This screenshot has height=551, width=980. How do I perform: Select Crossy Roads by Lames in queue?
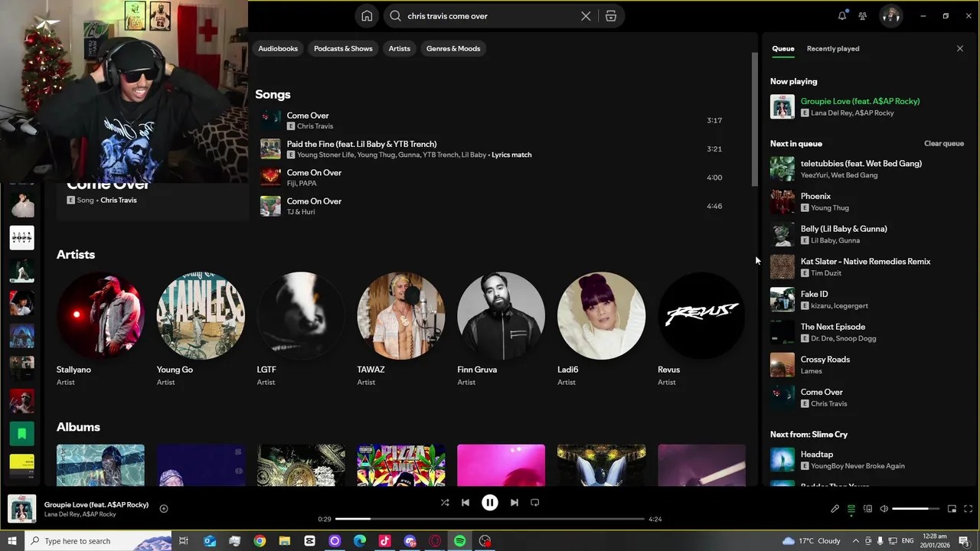pos(867,365)
